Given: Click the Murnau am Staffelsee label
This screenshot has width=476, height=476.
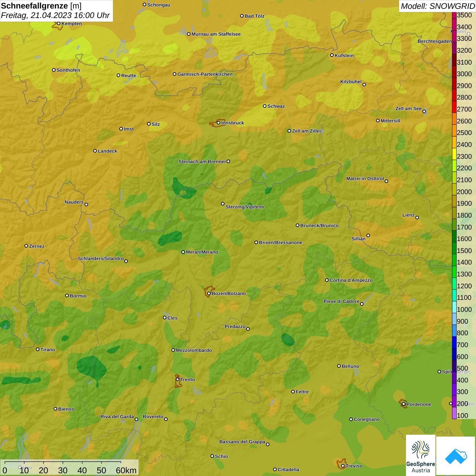Looking at the screenshot, I should click(x=216, y=34).
